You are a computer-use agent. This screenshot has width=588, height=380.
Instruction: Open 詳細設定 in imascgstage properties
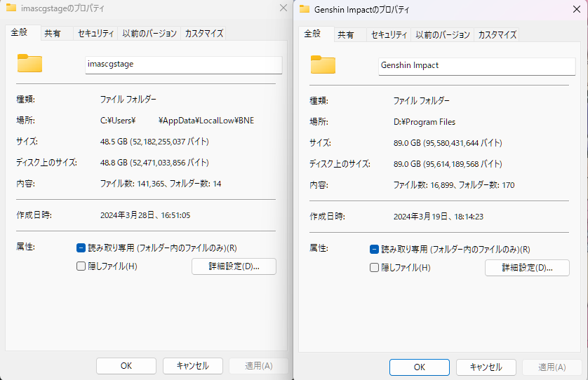234,266
